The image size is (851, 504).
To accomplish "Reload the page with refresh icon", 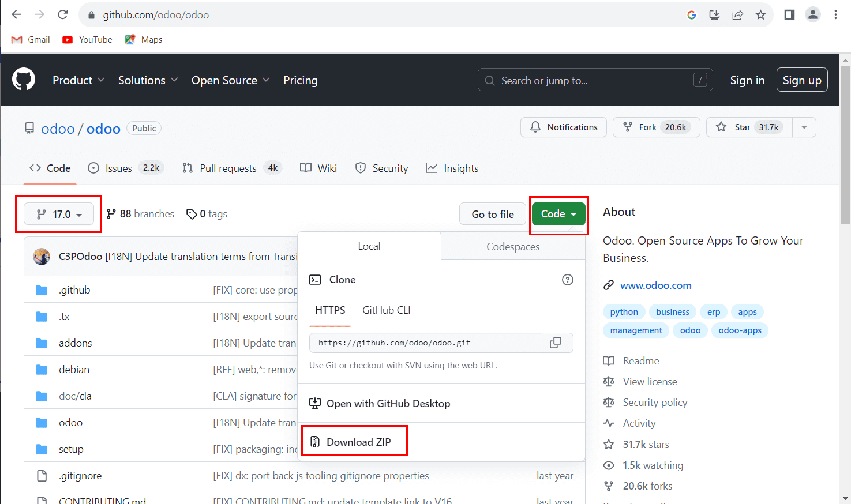I will 63,15.
